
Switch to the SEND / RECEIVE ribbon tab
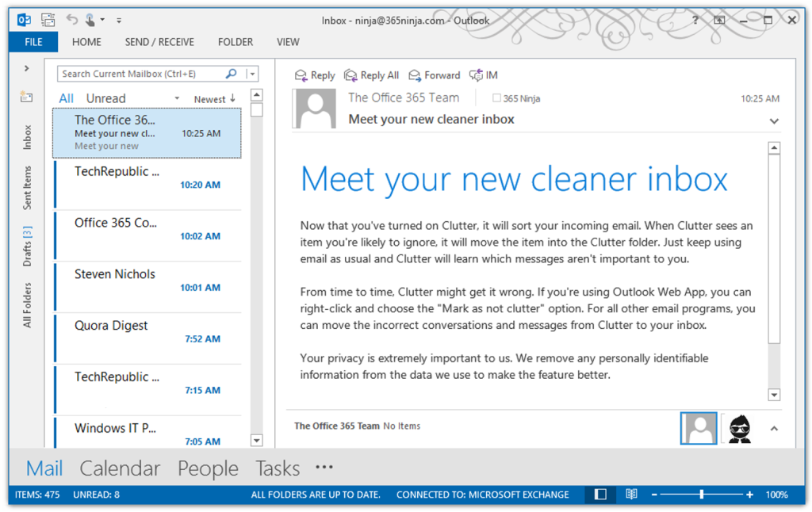(x=159, y=42)
